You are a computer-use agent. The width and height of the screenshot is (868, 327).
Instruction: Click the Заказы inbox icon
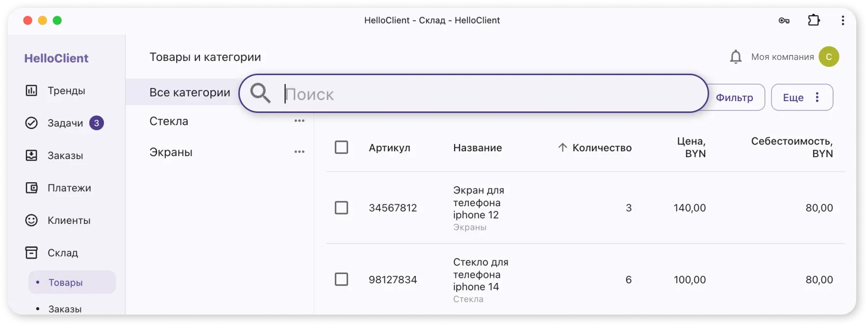pyautogui.click(x=31, y=155)
